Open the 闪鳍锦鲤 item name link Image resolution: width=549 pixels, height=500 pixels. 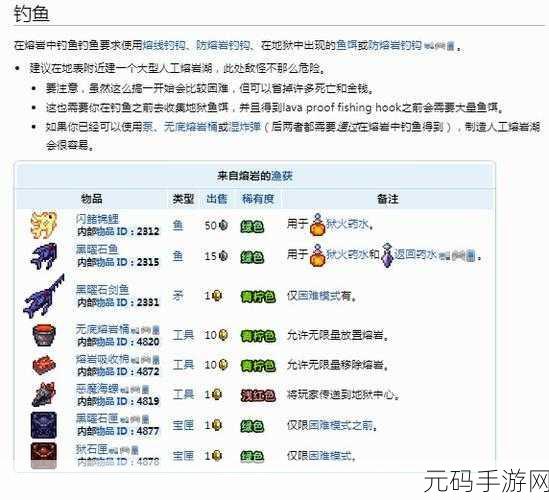(x=97, y=219)
